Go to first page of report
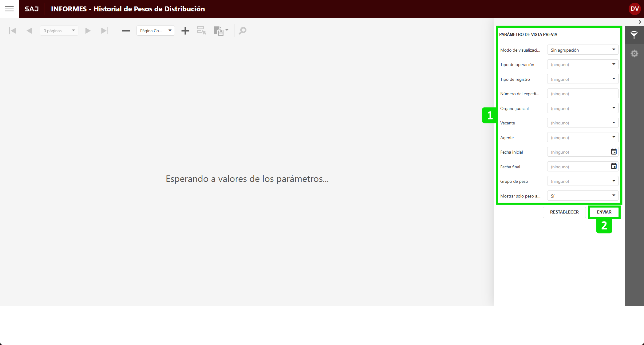Image resolution: width=644 pixels, height=345 pixels. point(13,31)
